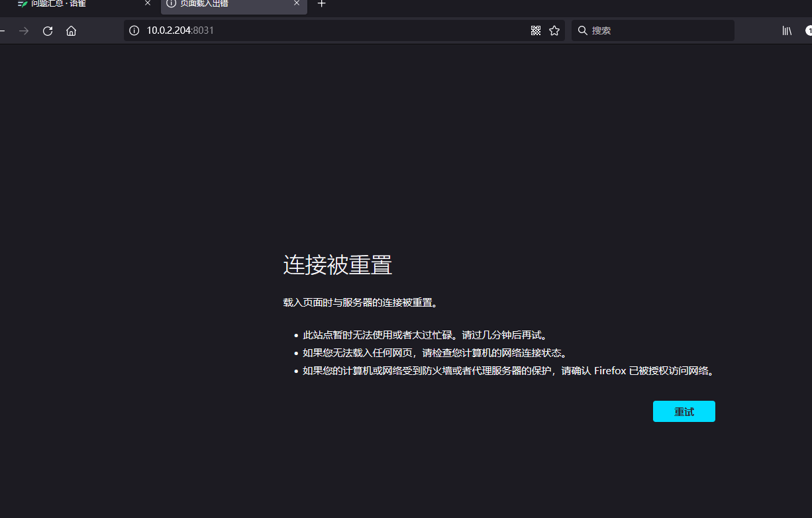Open the QR code generator for this page
The width and height of the screenshot is (812, 518).
[x=535, y=30]
